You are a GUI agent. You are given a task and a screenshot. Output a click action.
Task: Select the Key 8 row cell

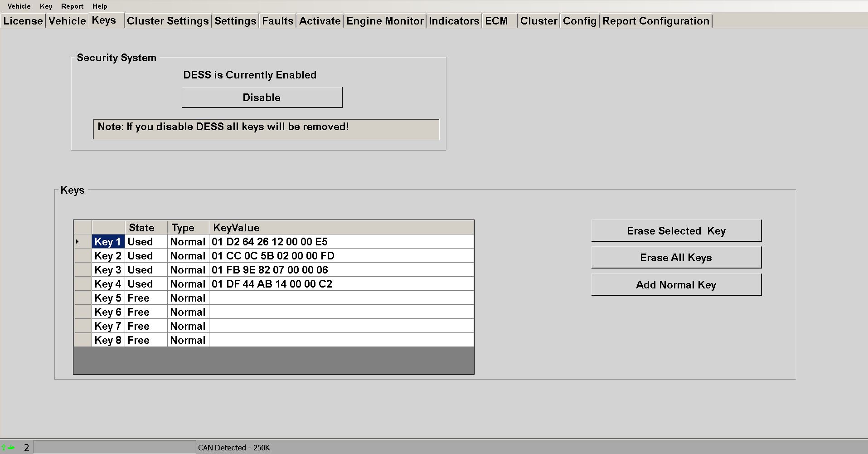[108, 340]
